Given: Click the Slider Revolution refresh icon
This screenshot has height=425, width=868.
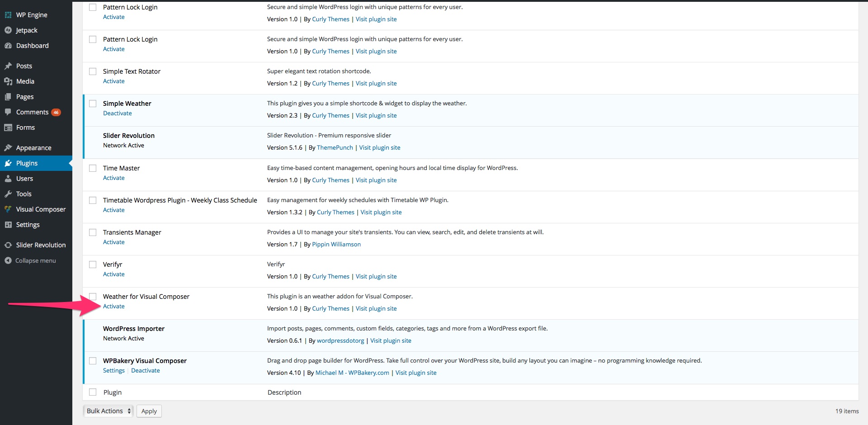Looking at the screenshot, I should point(8,245).
